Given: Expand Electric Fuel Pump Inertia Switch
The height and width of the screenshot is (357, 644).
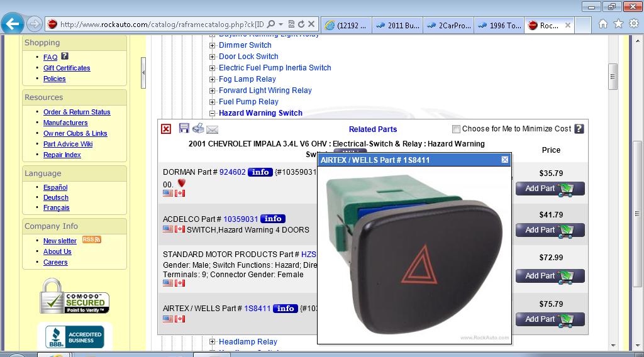Looking at the screenshot, I should (212, 68).
